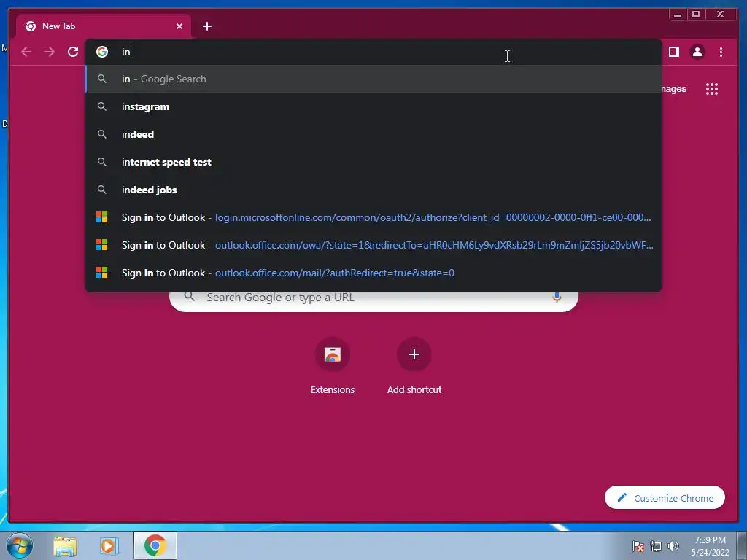Click the volume speaker icon in the tray

point(673,546)
